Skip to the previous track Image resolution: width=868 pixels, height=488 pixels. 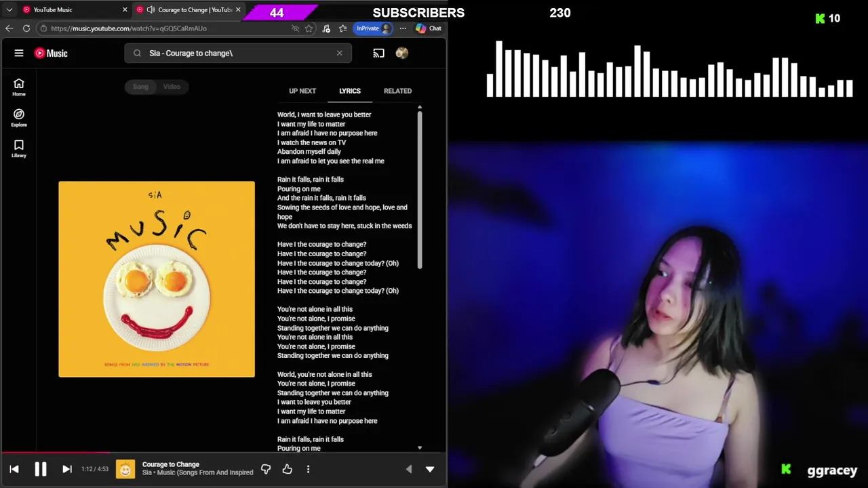coord(14,469)
